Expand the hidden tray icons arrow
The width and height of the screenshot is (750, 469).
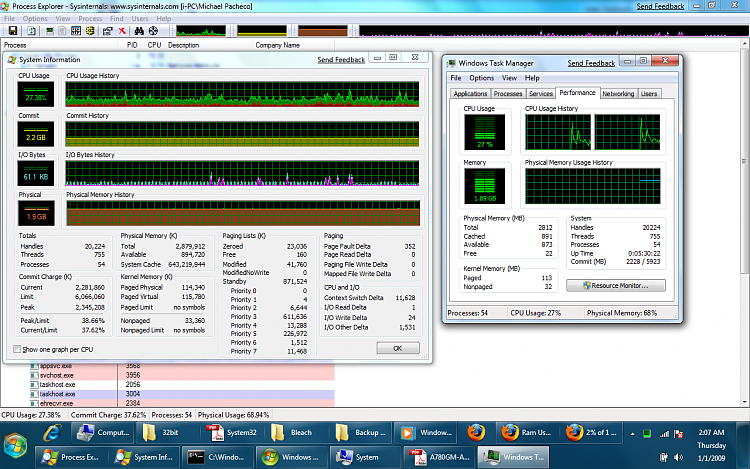point(632,434)
